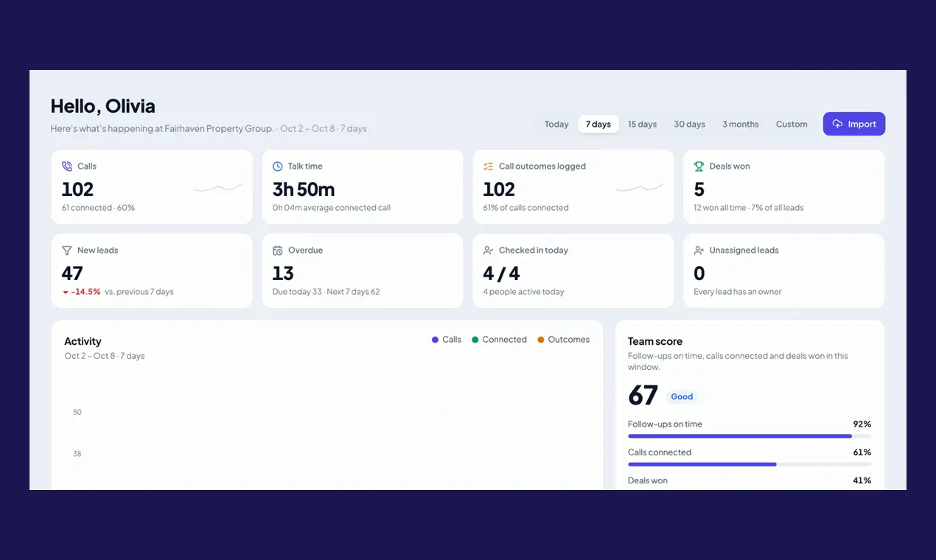936x560 pixels.
Task: Click the Calls connected progress bar
Action: 750,464
